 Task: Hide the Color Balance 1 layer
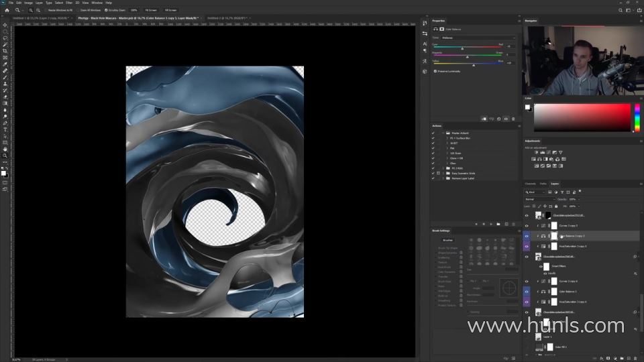pyautogui.click(x=527, y=292)
